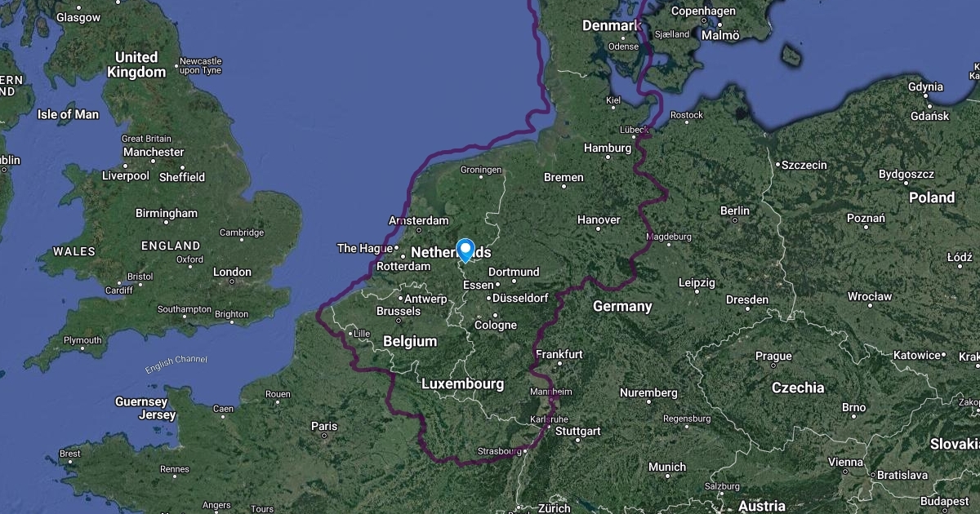
Task: Click the Berlin city label
Action: click(x=735, y=210)
